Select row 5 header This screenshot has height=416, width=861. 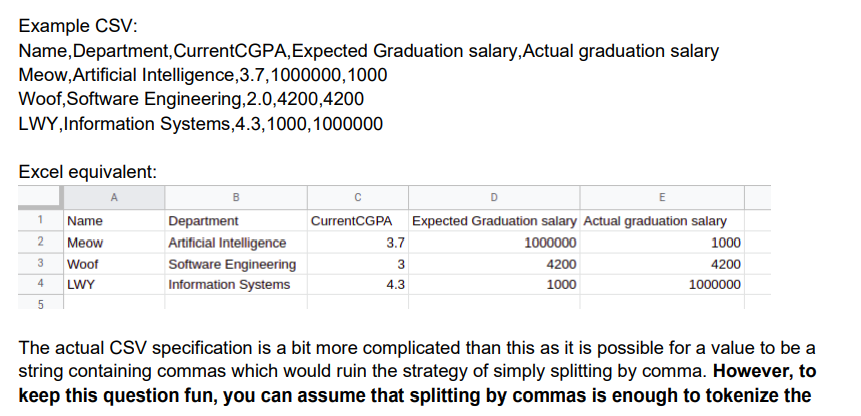point(41,302)
